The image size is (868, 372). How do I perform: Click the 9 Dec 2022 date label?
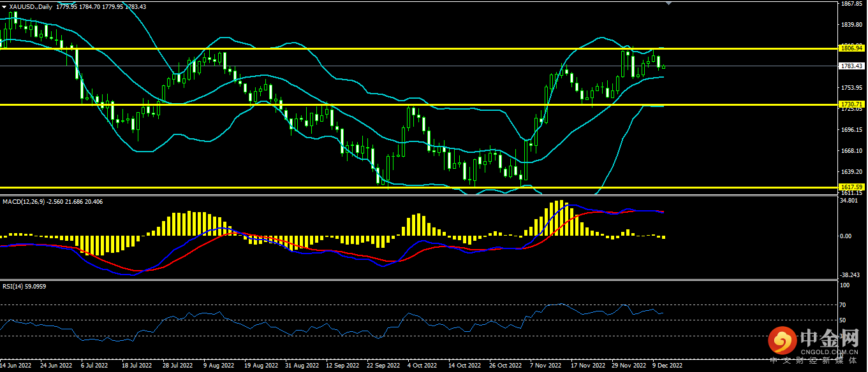(x=667, y=366)
